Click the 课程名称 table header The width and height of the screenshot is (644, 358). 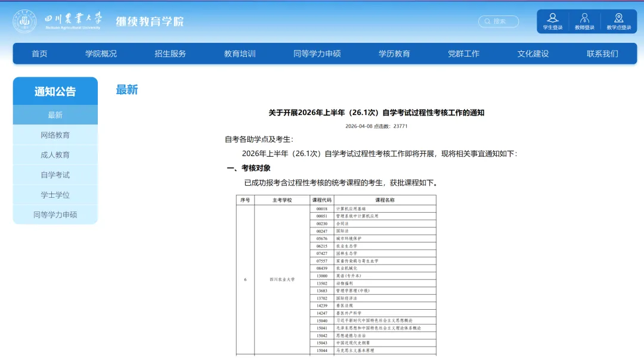385,200
